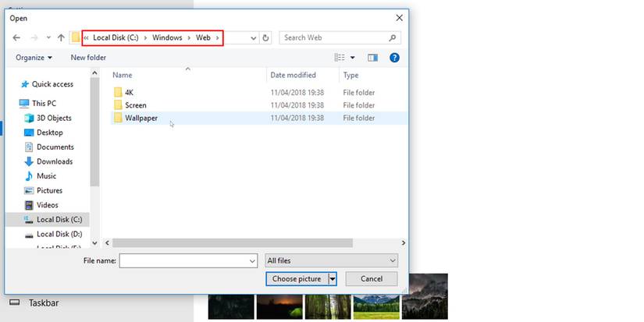Open Documents in the sidebar
The image size is (644, 322).
click(x=49, y=147)
